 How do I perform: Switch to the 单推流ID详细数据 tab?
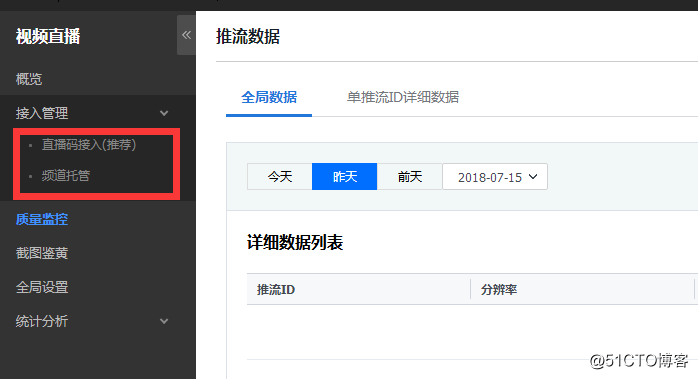point(403,97)
